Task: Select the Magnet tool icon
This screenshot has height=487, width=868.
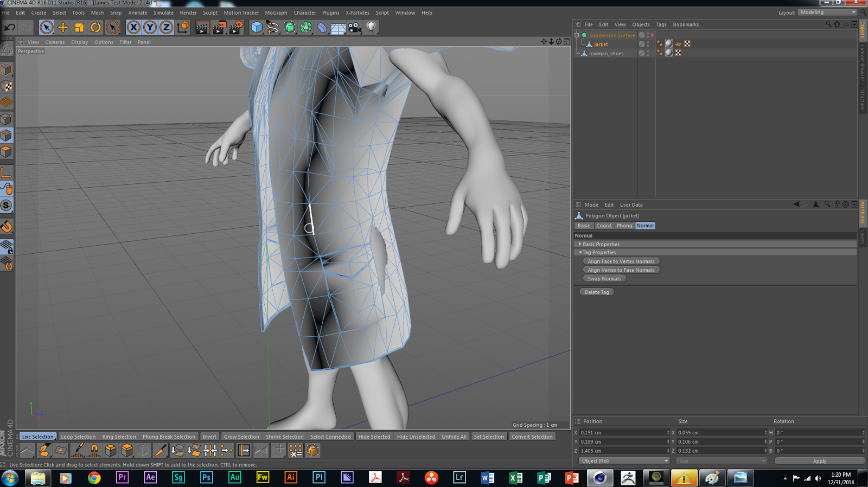Action: pos(94,450)
